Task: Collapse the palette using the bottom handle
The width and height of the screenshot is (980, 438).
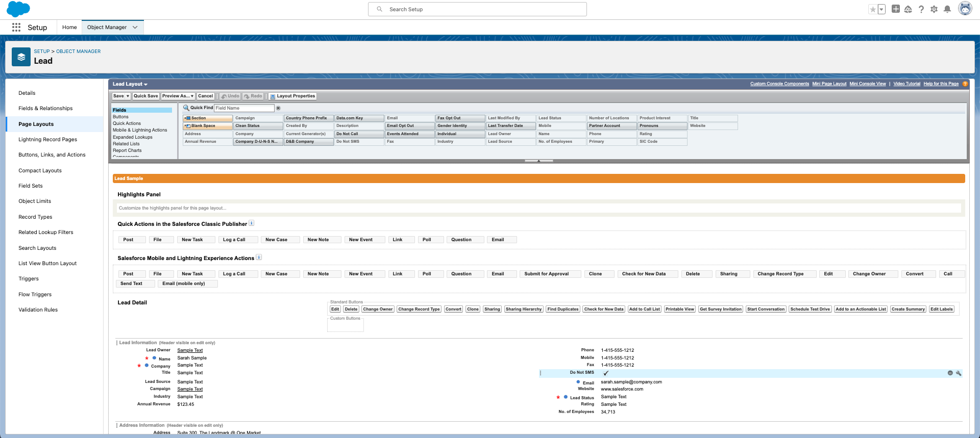Action: (x=538, y=161)
